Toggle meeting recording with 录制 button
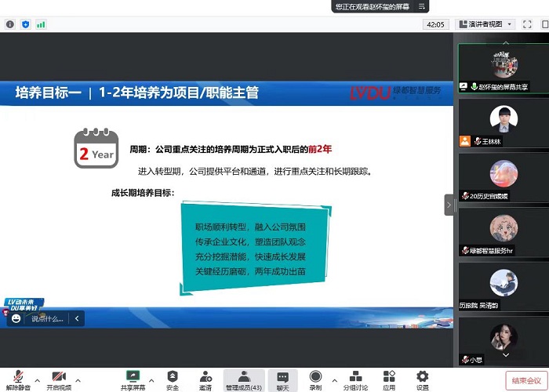Image resolution: width=549 pixels, height=392 pixels. 315,377
